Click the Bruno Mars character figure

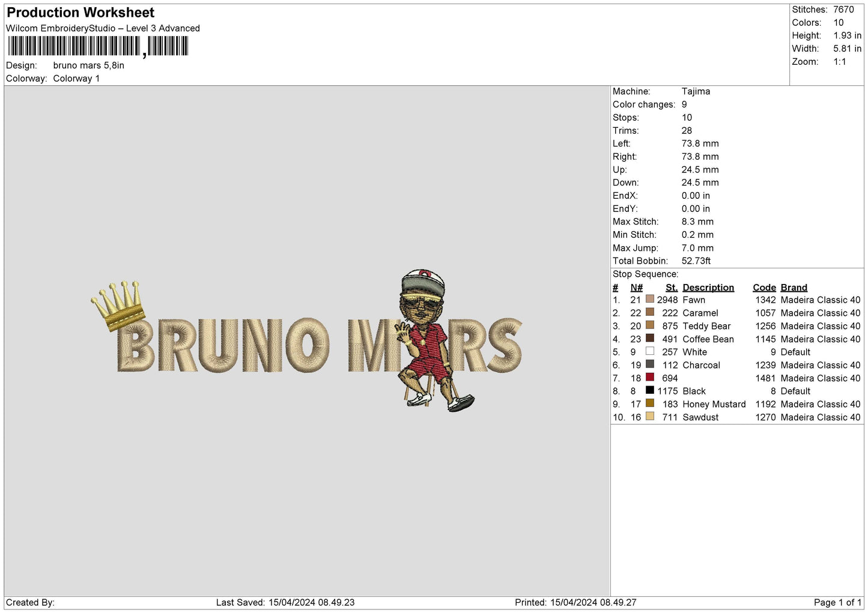click(x=434, y=340)
